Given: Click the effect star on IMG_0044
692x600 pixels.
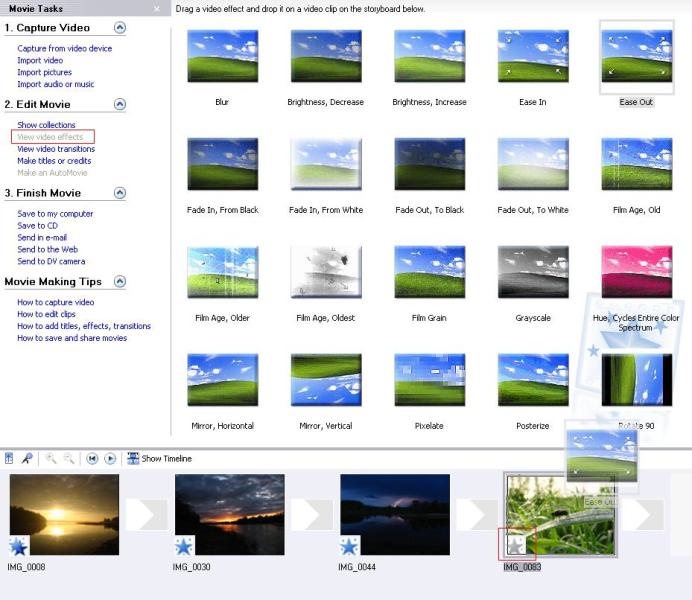Looking at the screenshot, I should 350,546.
